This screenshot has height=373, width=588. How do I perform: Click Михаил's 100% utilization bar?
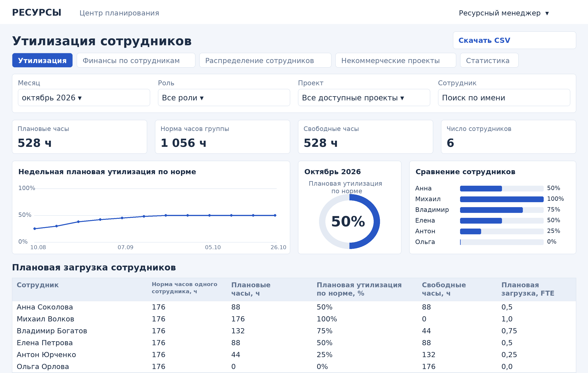pyautogui.click(x=502, y=199)
